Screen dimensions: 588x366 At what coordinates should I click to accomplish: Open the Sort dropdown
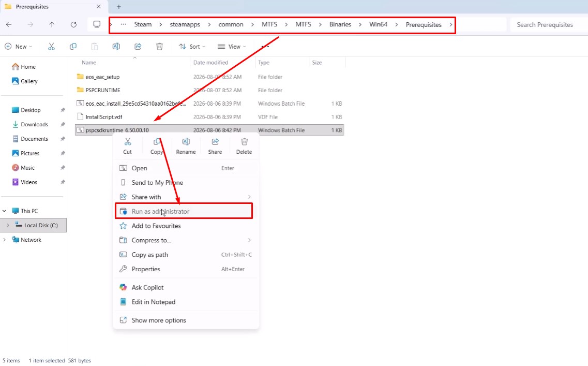(x=192, y=47)
